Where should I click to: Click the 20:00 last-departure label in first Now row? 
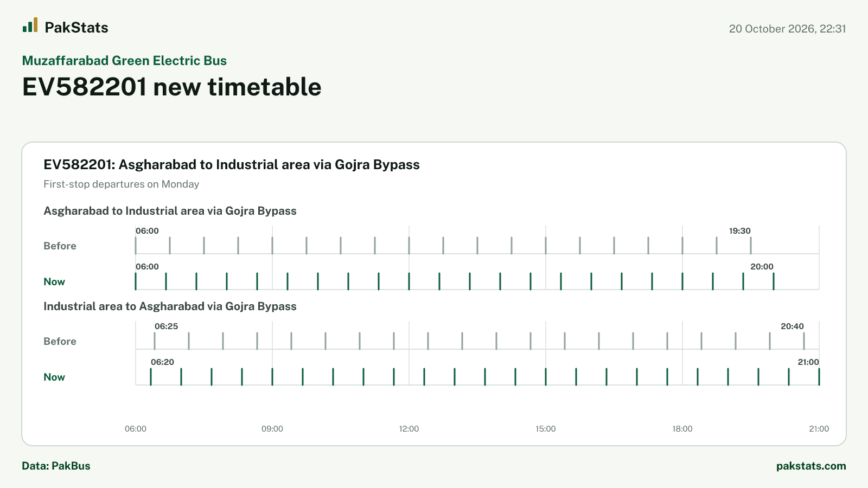coord(762,267)
